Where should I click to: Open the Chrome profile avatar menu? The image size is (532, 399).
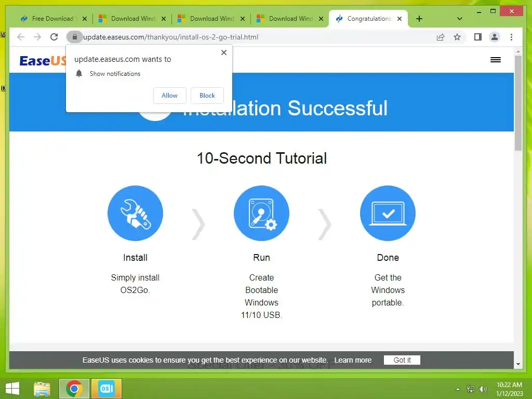(495, 37)
